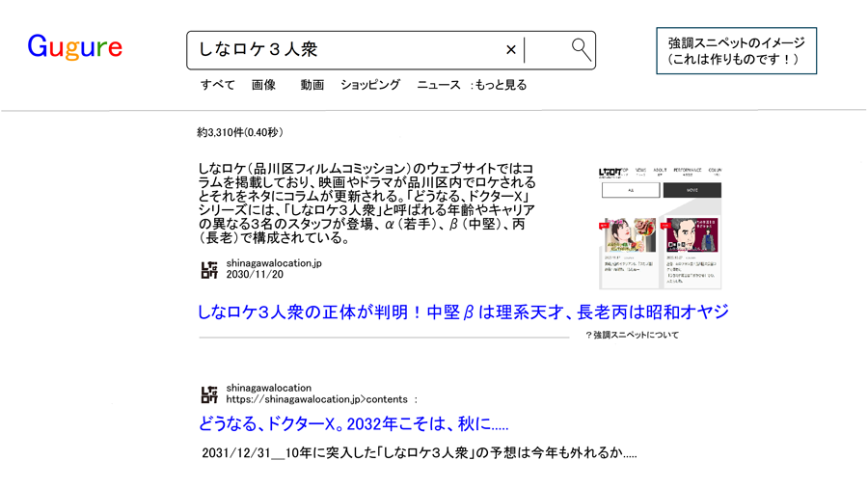Click the Gugure logo

click(74, 47)
